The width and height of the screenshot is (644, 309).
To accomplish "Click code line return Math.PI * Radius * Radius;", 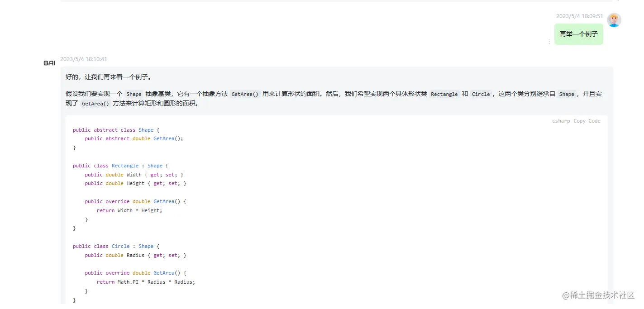I will pos(146,282).
